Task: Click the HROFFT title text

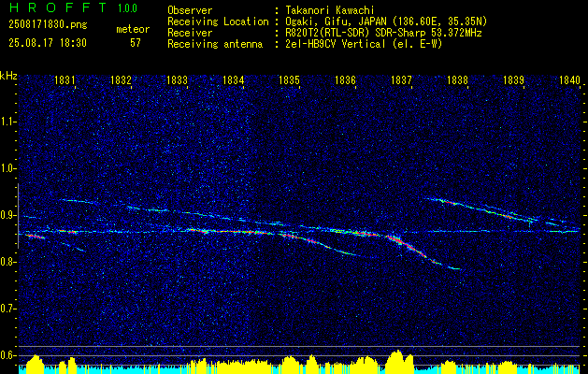Action: pyautogui.click(x=58, y=7)
